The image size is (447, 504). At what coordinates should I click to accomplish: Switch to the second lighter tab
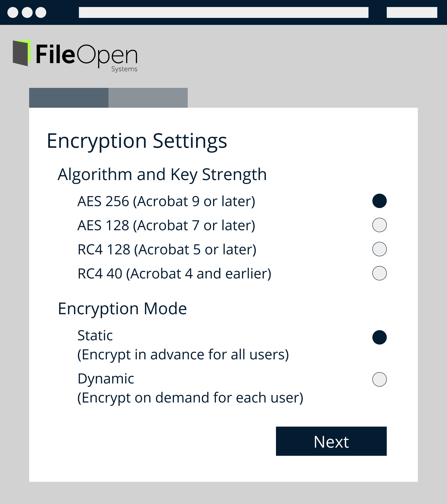click(x=148, y=98)
